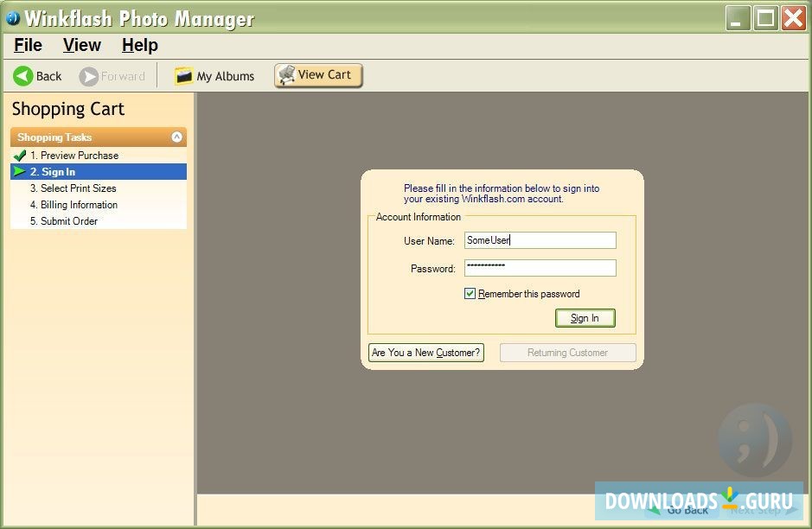Click the Sign In button
812x529 pixels.
click(x=585, y=318)
